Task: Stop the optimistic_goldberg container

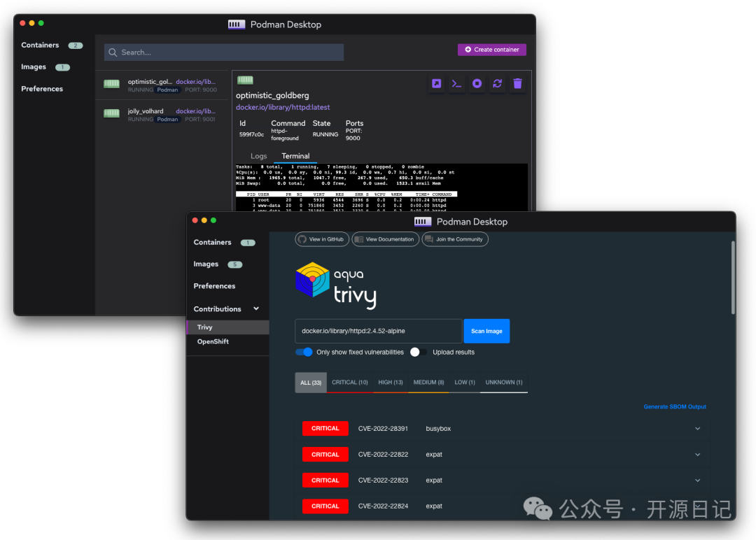Action: click(x=477, y=84)
